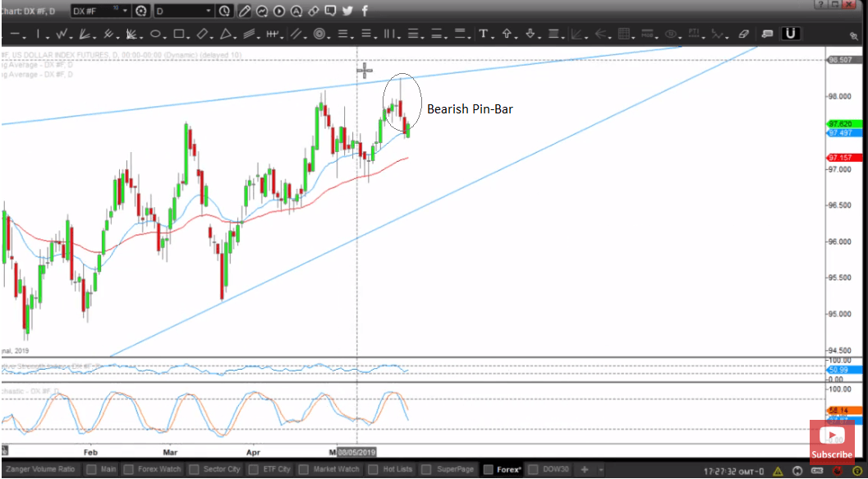This screenshot has height=479, width=868.
Task: Switch to the Forex tab
Action: tap(508, 470)
